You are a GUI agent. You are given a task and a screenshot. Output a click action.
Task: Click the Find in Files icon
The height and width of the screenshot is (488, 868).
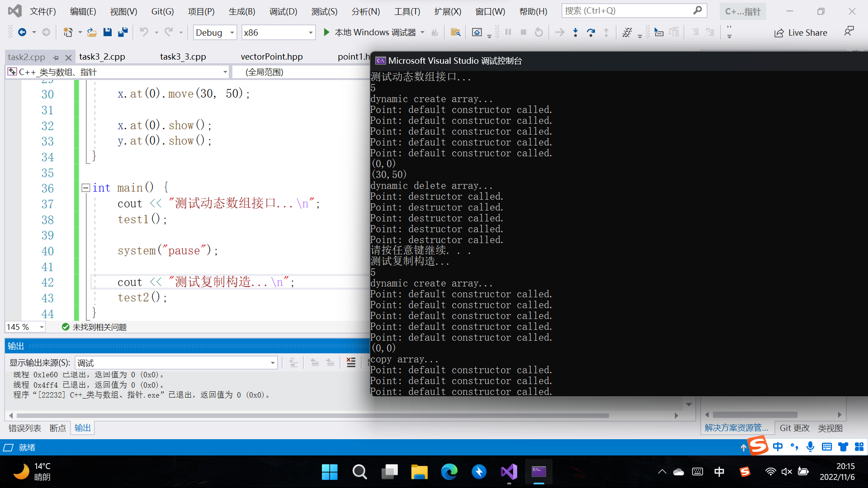tap(455, 32)
